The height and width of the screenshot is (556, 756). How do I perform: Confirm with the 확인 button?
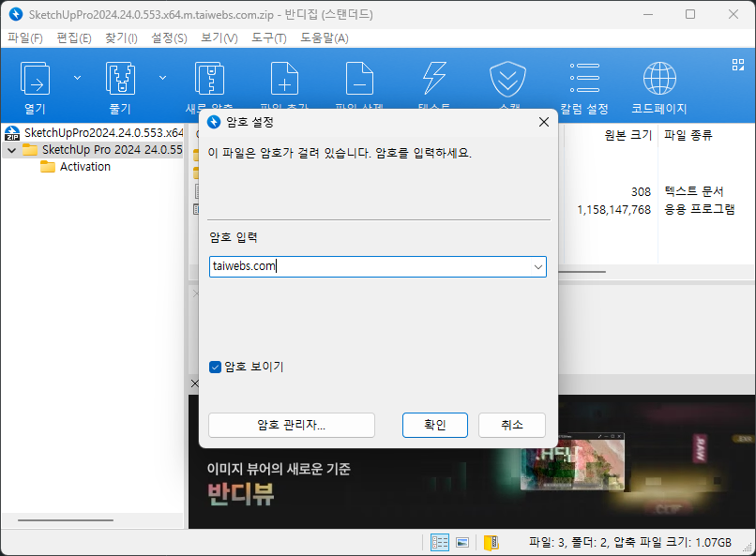click(435, 425)
